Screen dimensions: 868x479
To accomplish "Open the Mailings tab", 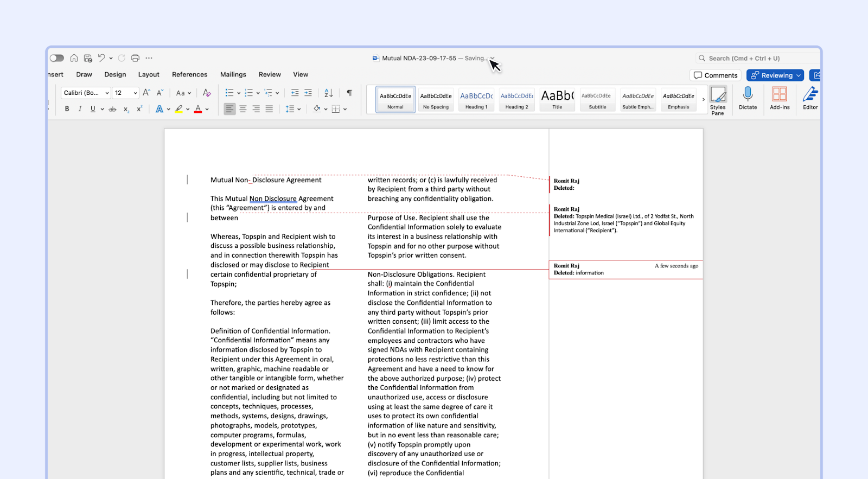I will click(x=233, y=74).
